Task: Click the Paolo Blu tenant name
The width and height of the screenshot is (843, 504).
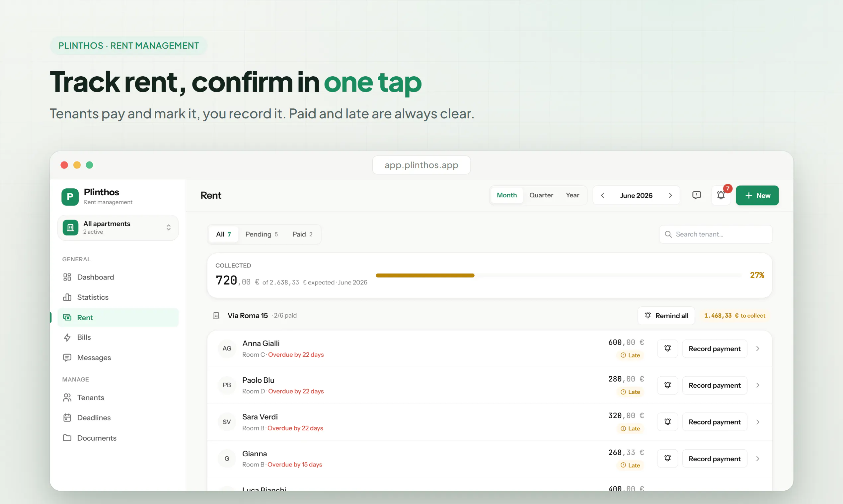Action: tap(258, 380)
